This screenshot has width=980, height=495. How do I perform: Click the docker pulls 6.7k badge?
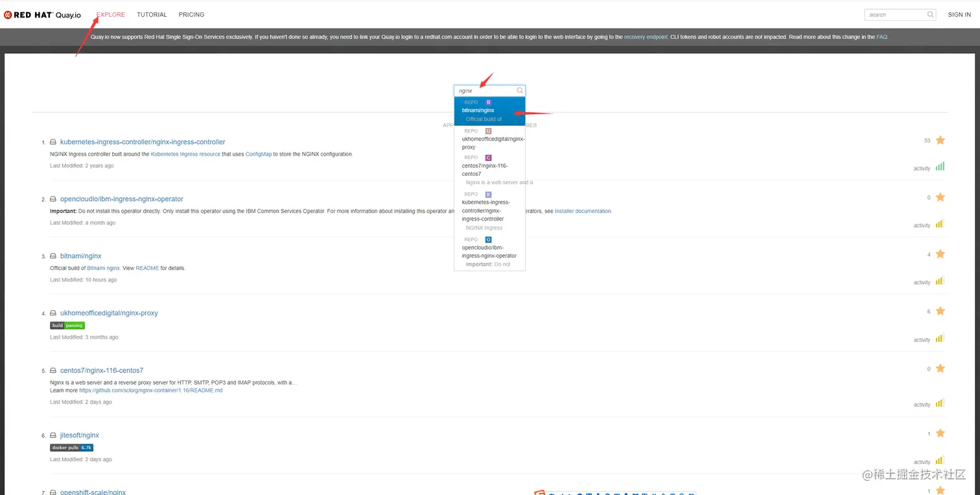pos(72,448)
